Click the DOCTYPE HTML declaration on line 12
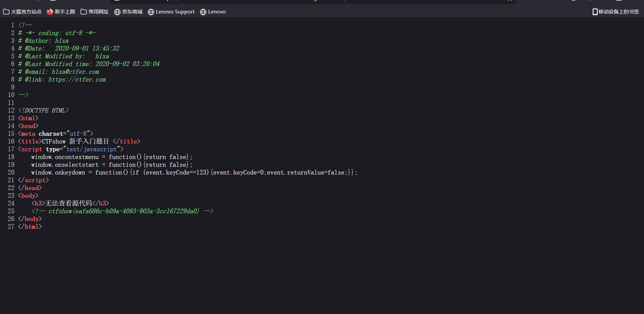Viewport: 644px width, 314px height. pos(43,111)
